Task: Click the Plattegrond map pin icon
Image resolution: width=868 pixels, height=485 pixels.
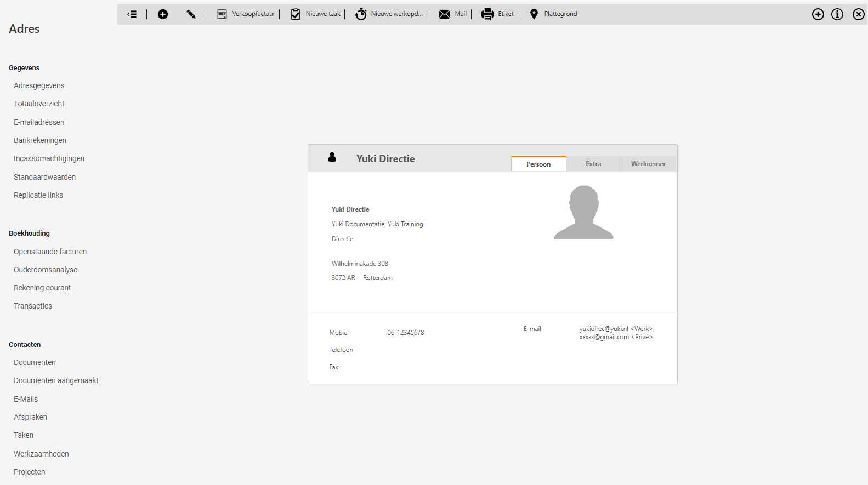Action: tap(534, 14)
